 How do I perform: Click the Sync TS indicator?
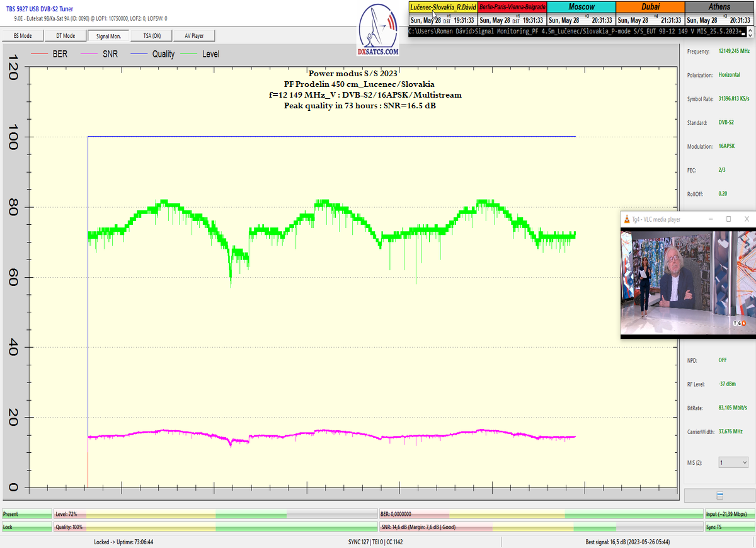coord(730,527)
